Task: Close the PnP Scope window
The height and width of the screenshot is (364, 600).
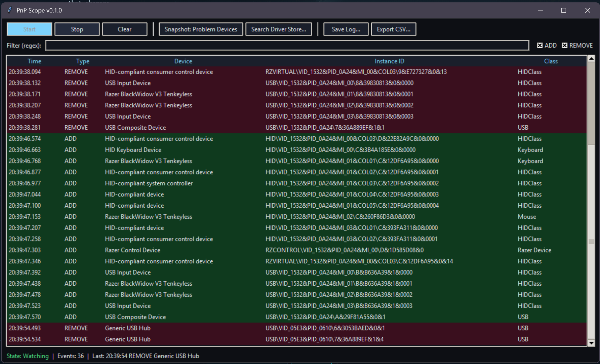Action: tap(588, 10)
